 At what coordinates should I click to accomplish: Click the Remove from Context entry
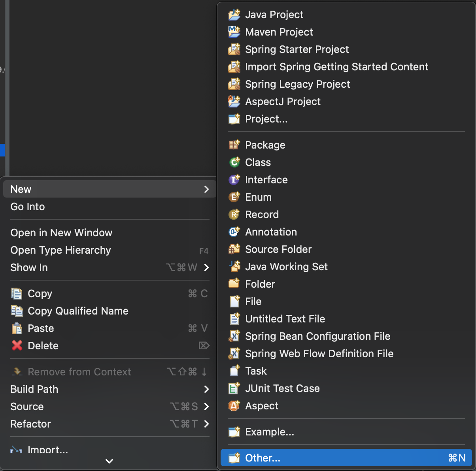pos(110,372)
